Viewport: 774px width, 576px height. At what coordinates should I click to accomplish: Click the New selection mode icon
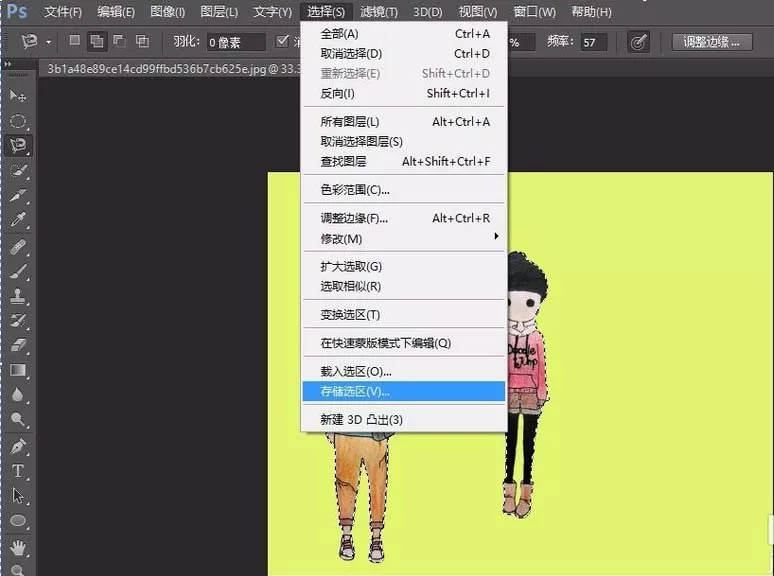[75, 40]
